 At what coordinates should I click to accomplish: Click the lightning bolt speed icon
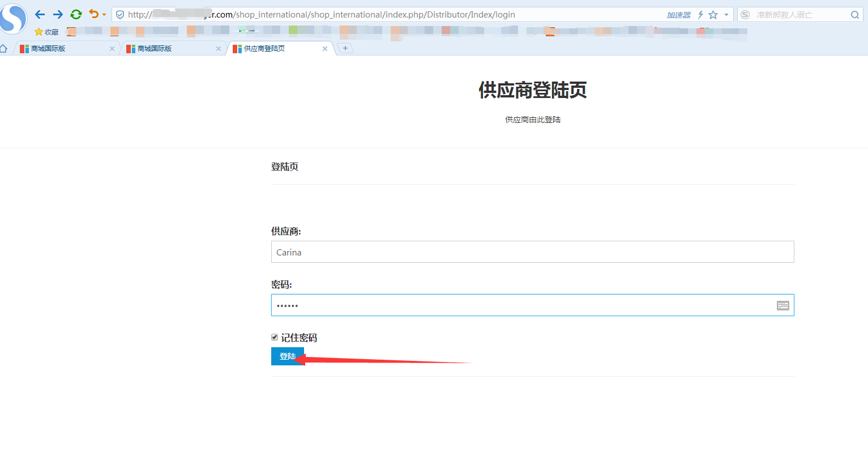700,15
